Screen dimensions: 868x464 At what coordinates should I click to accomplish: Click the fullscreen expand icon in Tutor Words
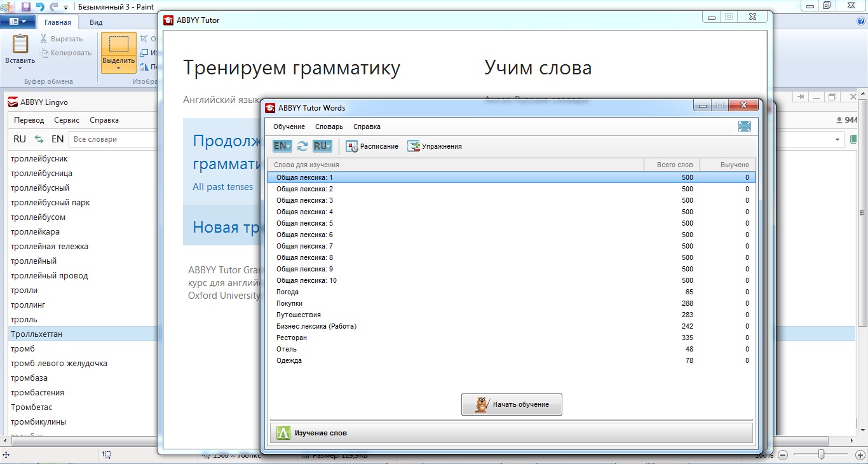click(745, 126)
